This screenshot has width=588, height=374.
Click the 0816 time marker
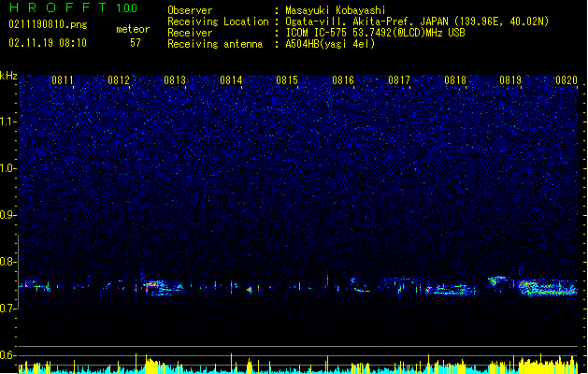pyautogui.click(x=343, y=80)
